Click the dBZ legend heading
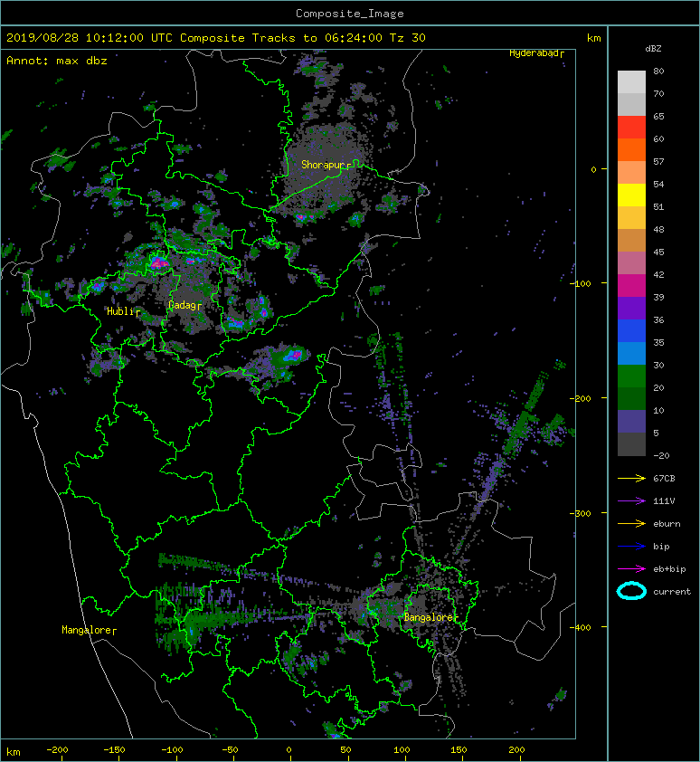The image size is (700, 762). [x=653, y=49]
